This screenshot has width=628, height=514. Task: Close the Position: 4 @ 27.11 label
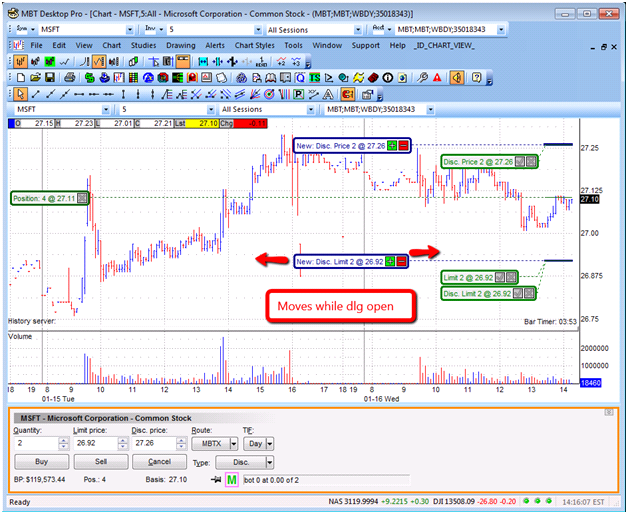pyautogui.click(x=82, y=198)
